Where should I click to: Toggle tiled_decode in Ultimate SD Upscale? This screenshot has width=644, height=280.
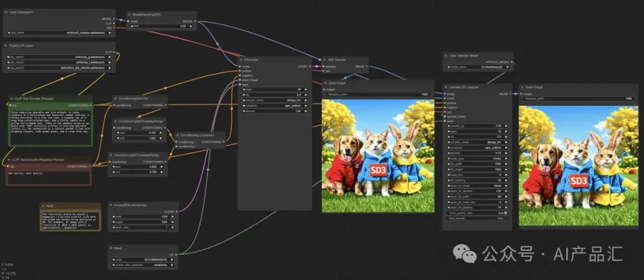(x=478, y=219)
